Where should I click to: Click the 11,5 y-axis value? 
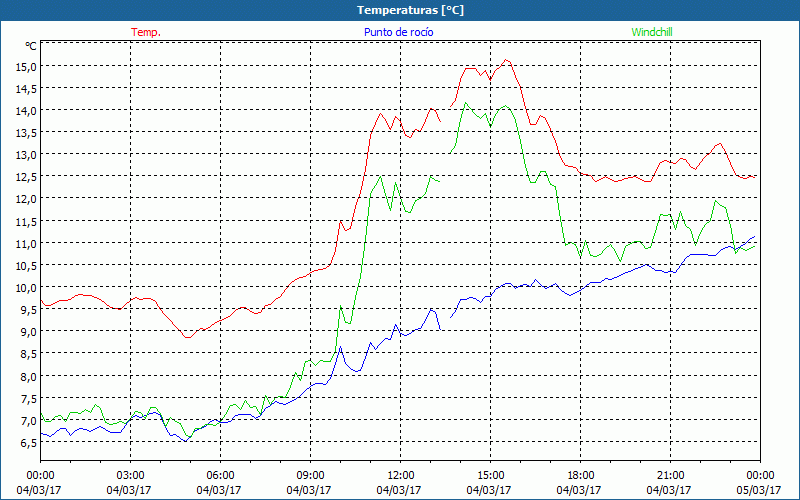[27, 221]
